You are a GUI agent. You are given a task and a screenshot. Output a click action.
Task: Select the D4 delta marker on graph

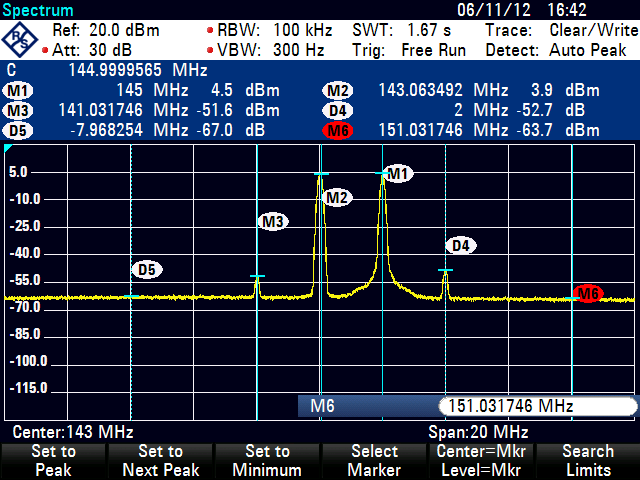tap(459, 245)
